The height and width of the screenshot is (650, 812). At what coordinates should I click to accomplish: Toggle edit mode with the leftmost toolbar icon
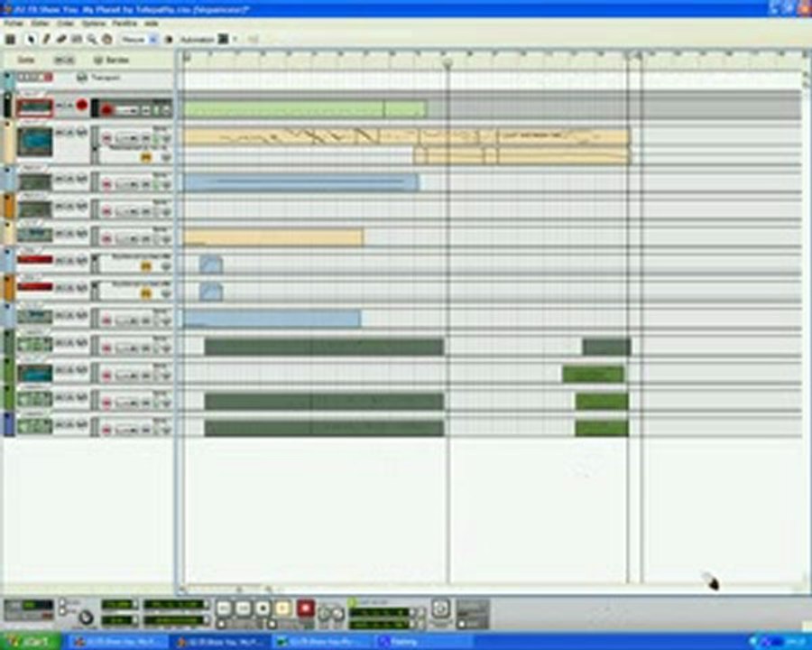(10, 40)
